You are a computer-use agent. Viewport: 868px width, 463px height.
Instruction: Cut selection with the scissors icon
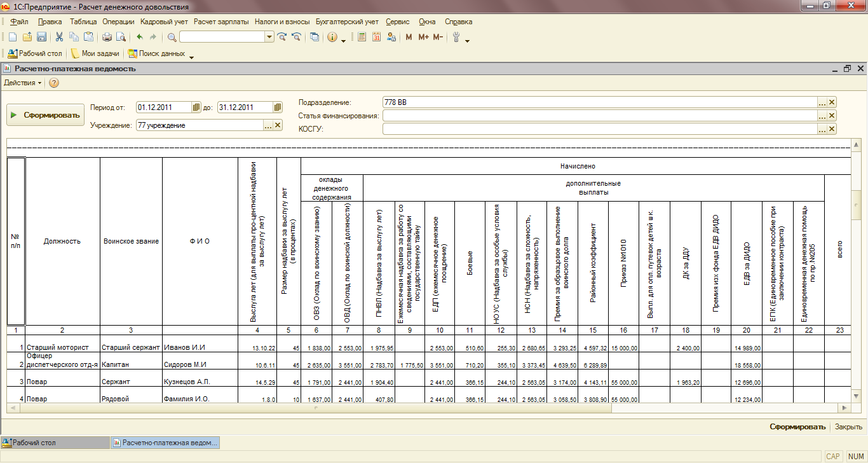click(x=60, y=38)
